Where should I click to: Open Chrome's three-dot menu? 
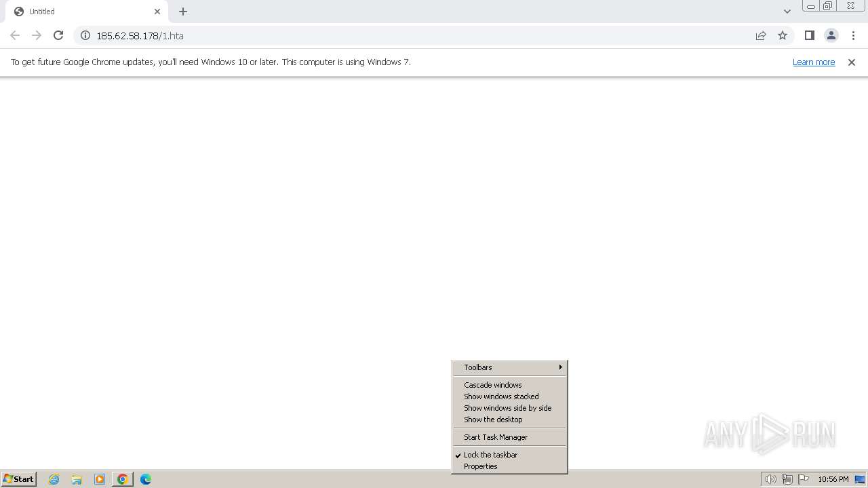tap(853, 35)
